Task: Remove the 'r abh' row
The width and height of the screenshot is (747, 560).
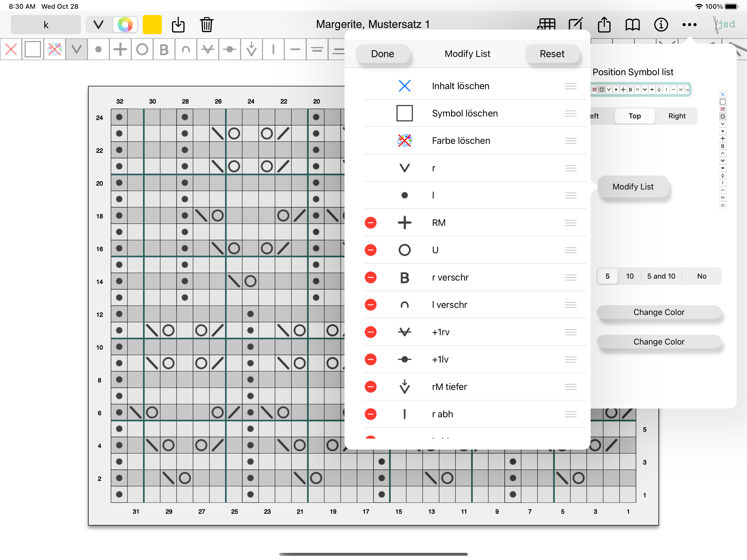Action: coord(370,414)
